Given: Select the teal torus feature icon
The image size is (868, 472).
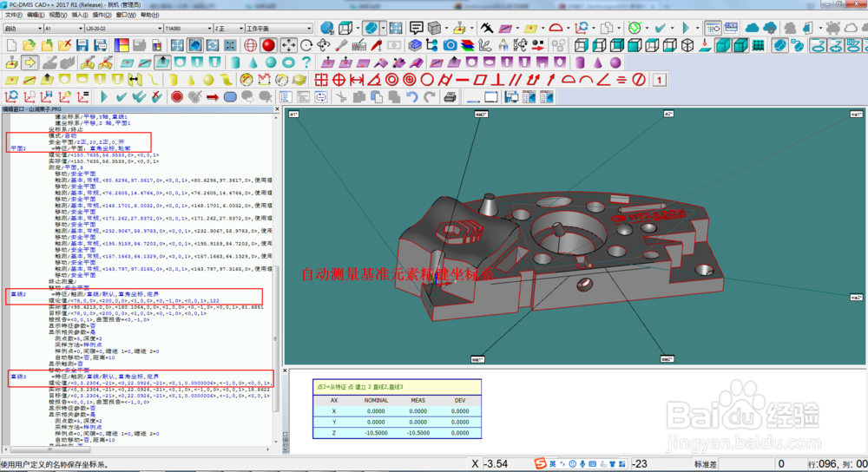Looking at the screenshot, I should coord(288,62).
